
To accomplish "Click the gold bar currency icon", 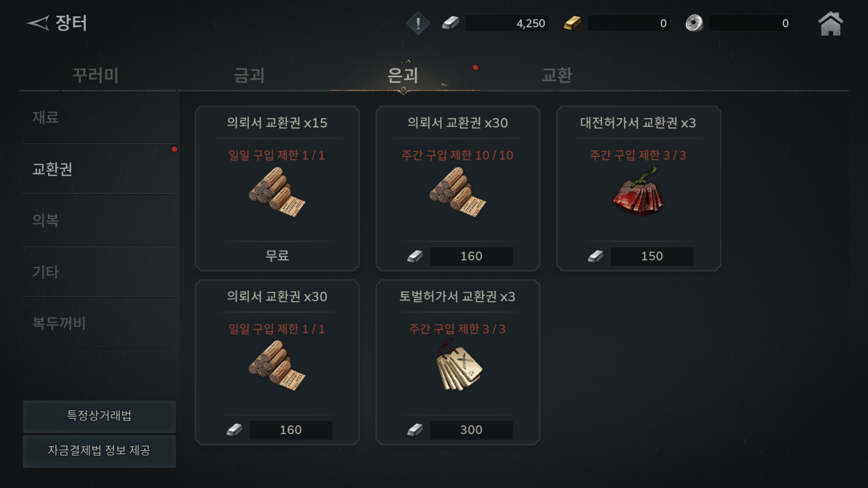I will click(x=572, y=23).
